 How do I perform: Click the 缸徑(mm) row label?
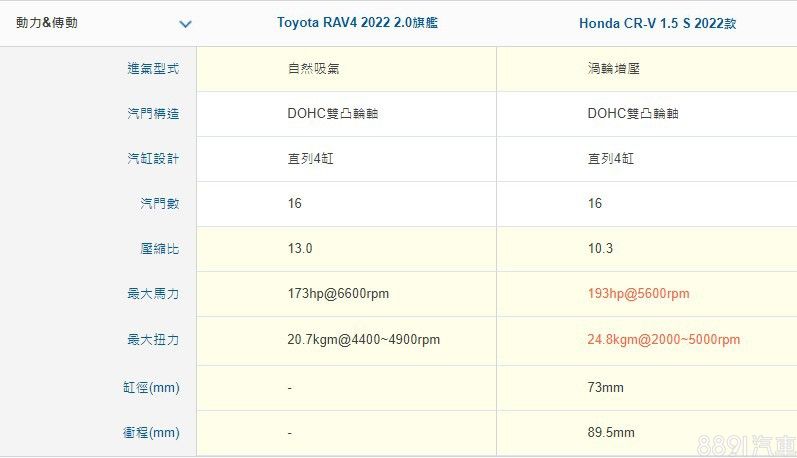coord(153,387)
